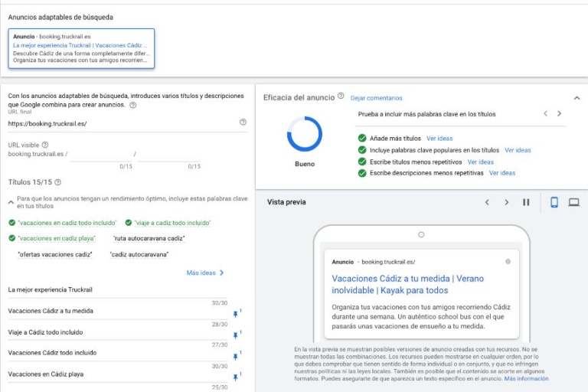Click 'Vista previa' panel title

click(x=286, y=202)
